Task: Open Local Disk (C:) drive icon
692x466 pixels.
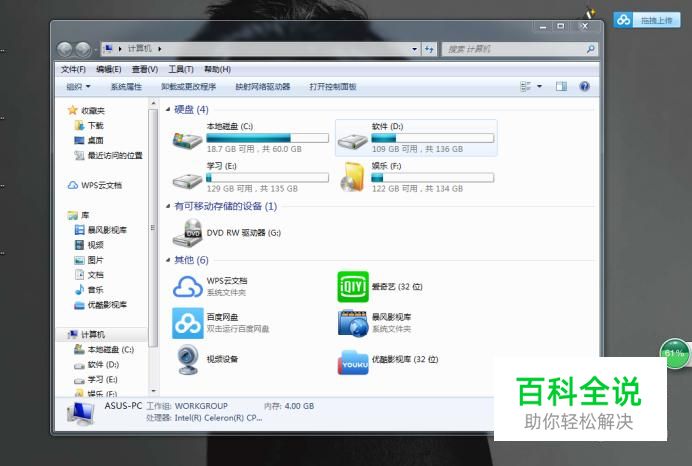Action: pyautogui.click(x=188, y=139)
